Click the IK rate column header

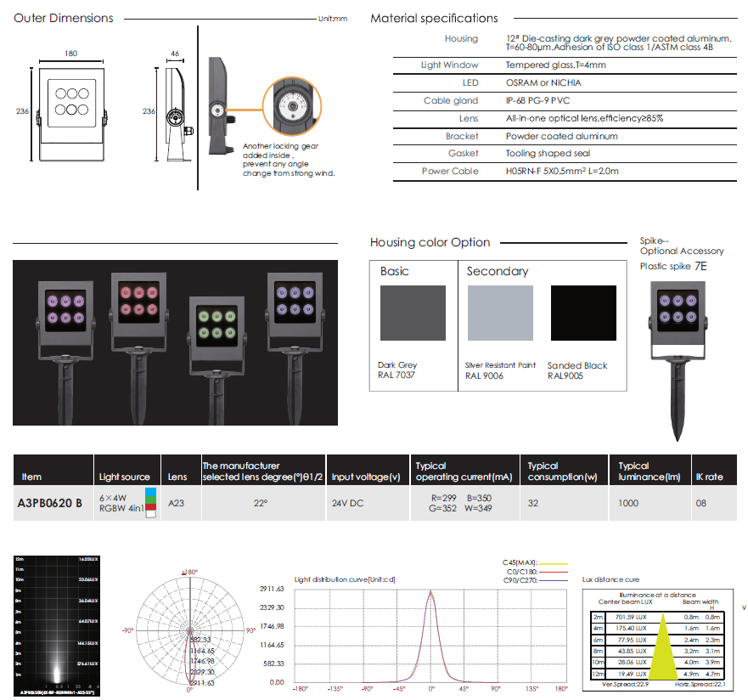tap(709, 477)
